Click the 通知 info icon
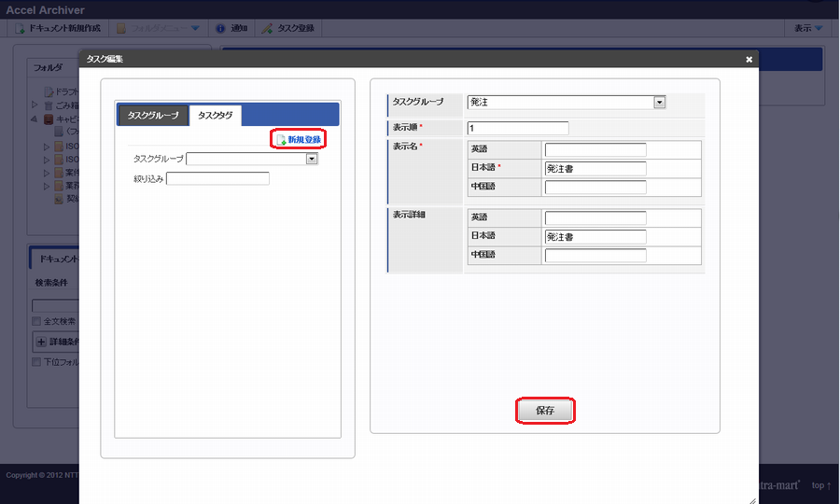The image size is (840, 504). click(x=220, y=28)
